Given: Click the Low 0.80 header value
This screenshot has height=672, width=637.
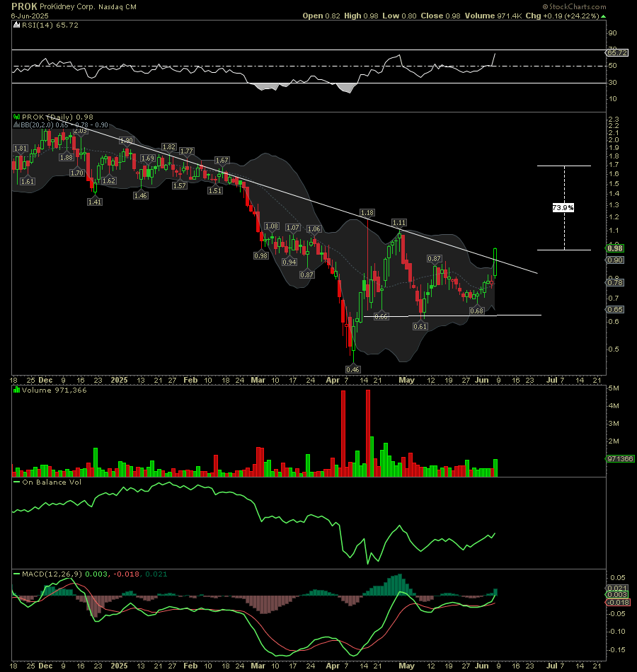Looking at the screenshot, I should coord(399,16).
